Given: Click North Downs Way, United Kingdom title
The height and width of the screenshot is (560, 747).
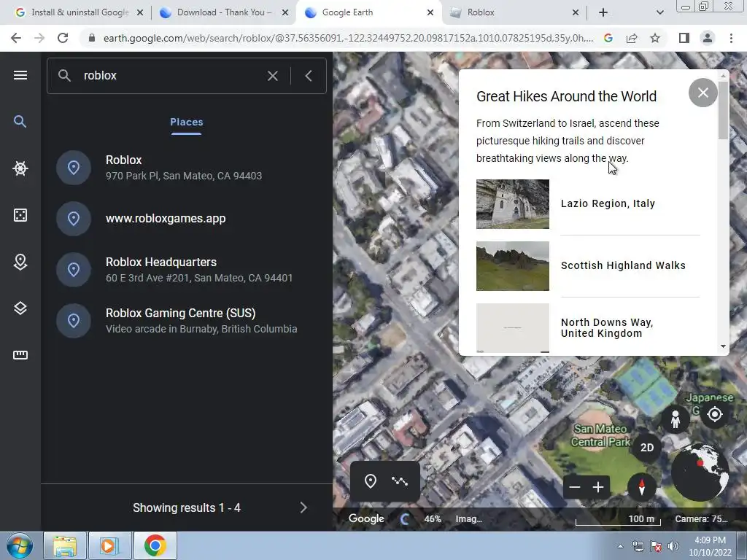Looking at the screenshot, I should pos(607,328).
